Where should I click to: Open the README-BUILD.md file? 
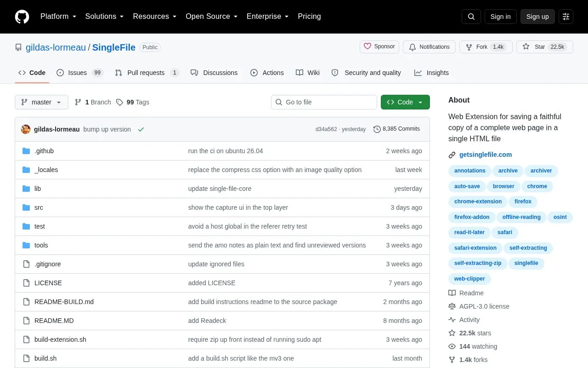[x=64, y=302]
